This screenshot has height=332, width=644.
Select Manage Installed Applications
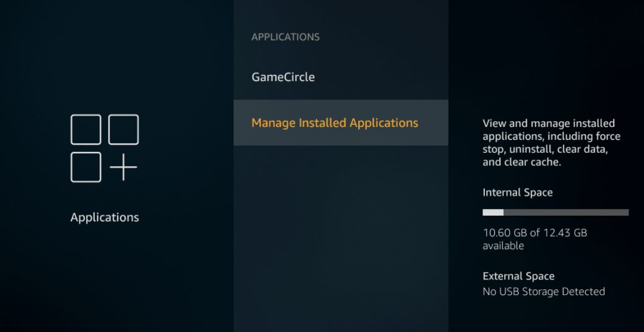pos(341,122)
